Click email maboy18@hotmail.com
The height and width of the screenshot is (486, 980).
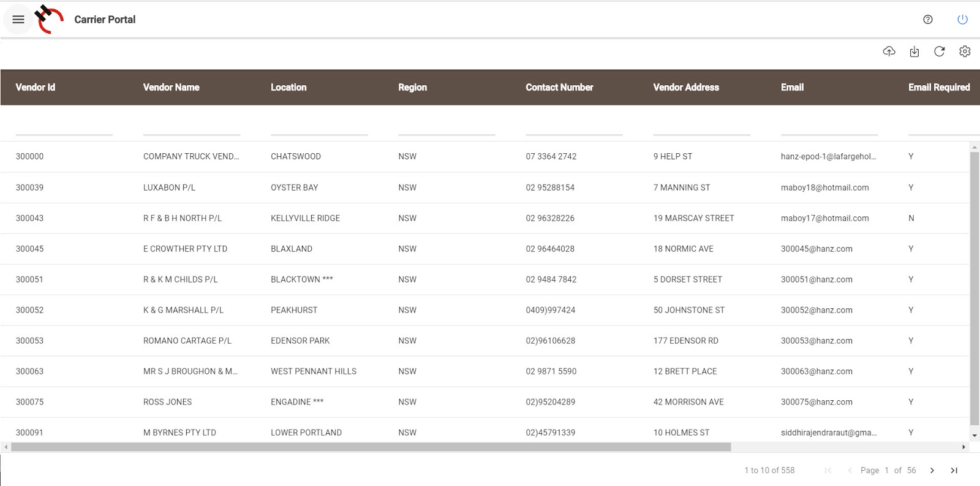(824, 188)
